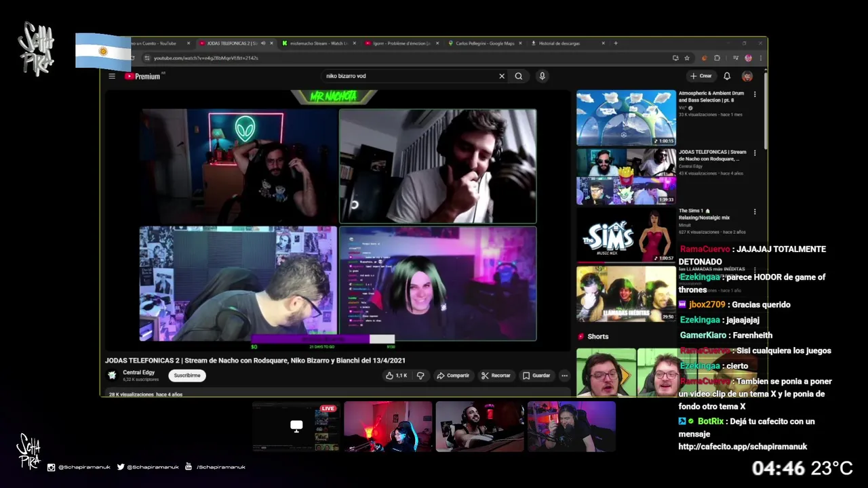Viewport: 868px width, 488px height.
Task: Open a new browser tab
Action: pyautogui.click(x=616, y=43)
